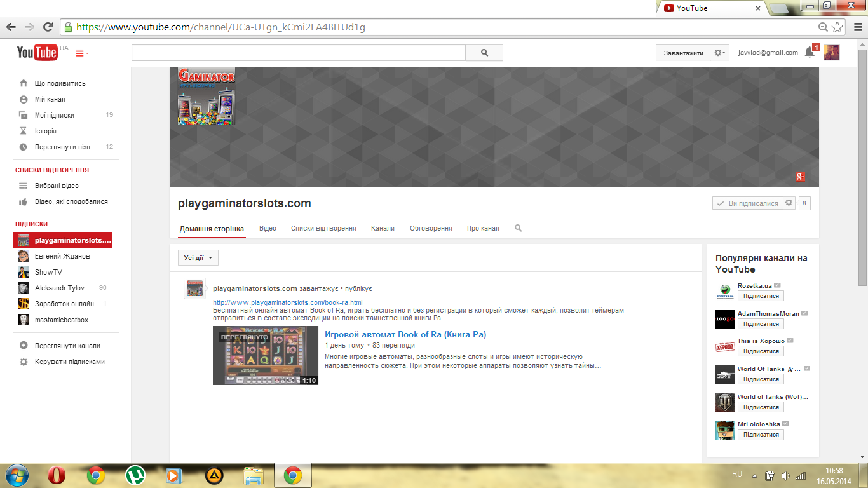
Task: Switch to the Домашня сторінка tab
Action: (212, 229)
